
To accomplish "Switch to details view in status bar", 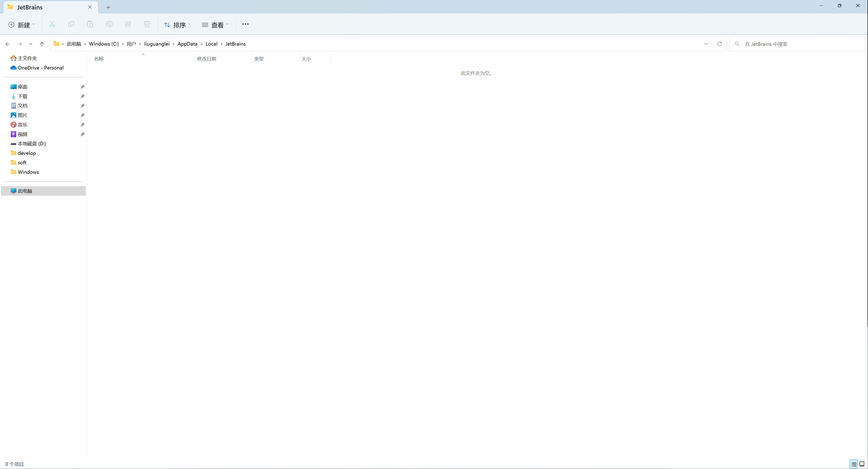I will 854,464.
